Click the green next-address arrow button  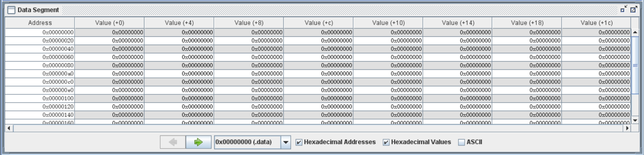tap(198, 142)
